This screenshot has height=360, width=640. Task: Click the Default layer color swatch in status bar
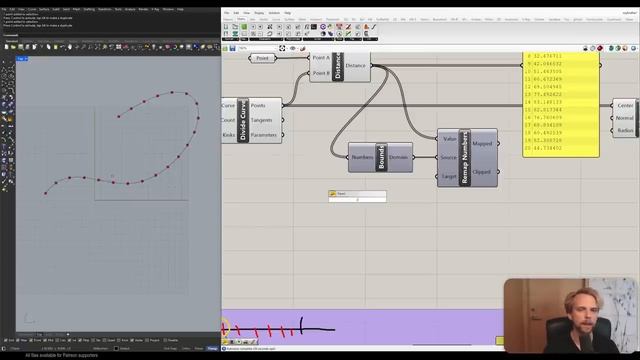point(116,349)
